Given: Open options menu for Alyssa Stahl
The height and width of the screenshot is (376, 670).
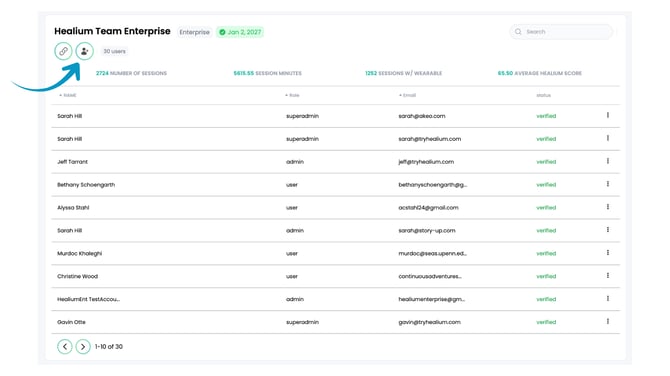Looking at the screenshot, I should tap(608, 207).
